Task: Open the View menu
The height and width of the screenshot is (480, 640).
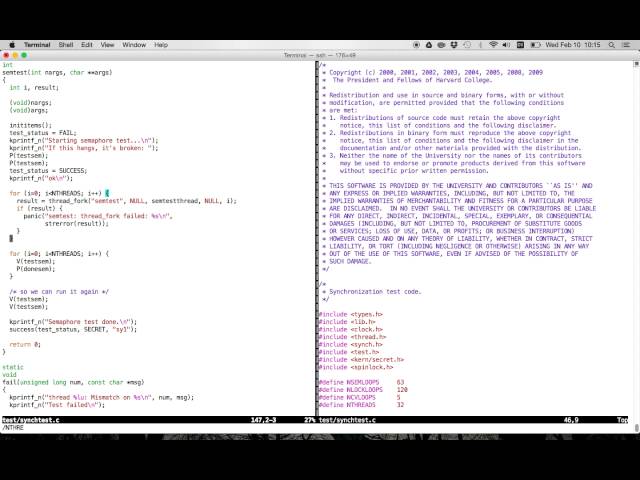Action: (107, 45)
